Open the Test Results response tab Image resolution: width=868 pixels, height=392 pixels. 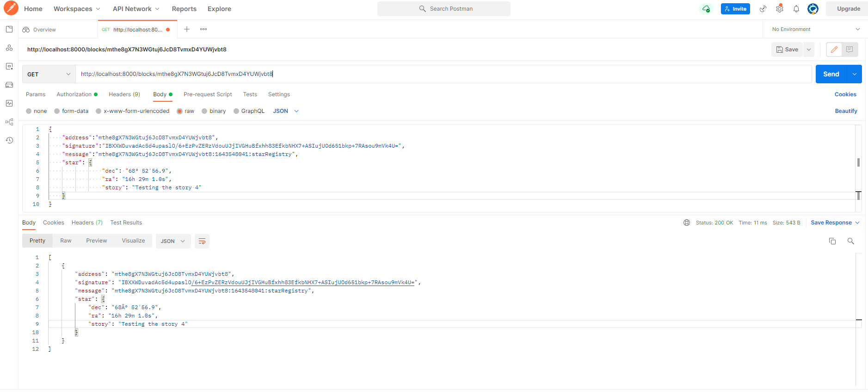126,223
